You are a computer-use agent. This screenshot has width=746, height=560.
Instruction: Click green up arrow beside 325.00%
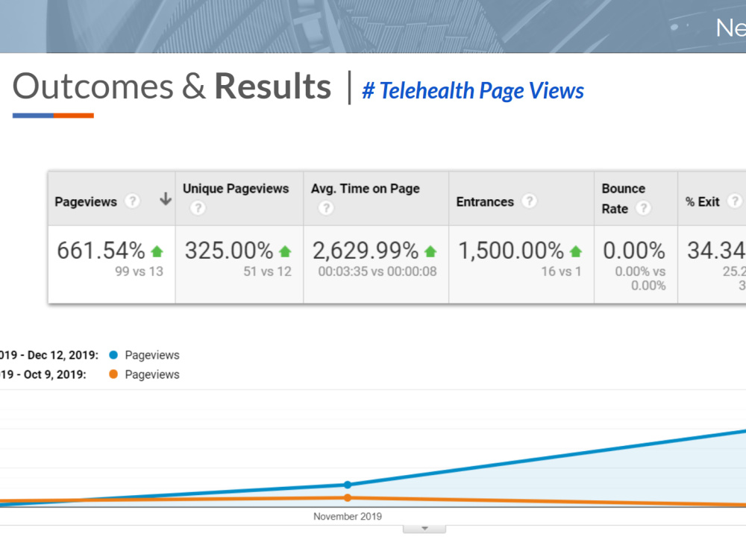click(285, 251)
